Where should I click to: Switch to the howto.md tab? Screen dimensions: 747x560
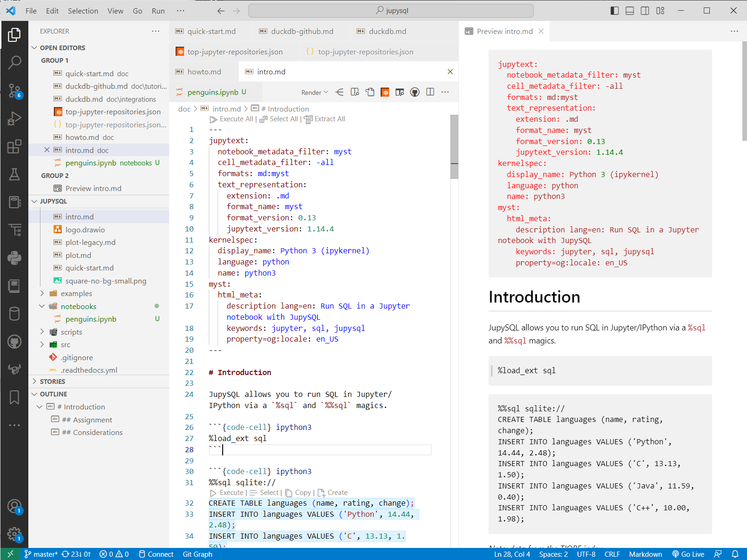click(x=204, y=72)
